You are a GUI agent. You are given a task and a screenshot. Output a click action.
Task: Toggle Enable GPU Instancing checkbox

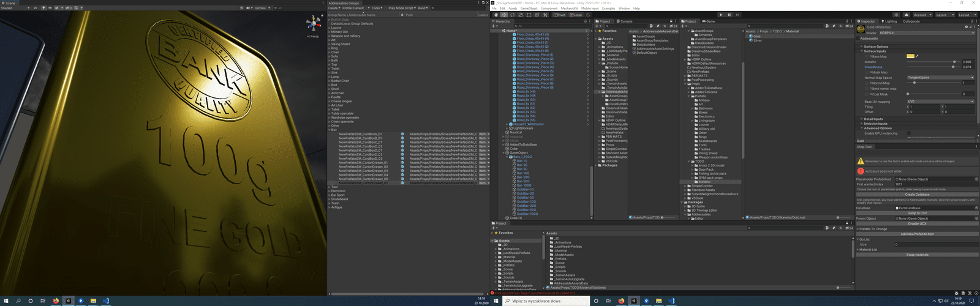[x=908, y=133]
